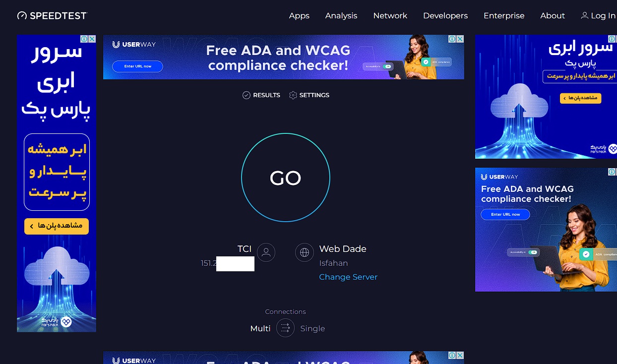Open the Enterprise menu
The width and height of the screenshot is (617, 364).
504,15
